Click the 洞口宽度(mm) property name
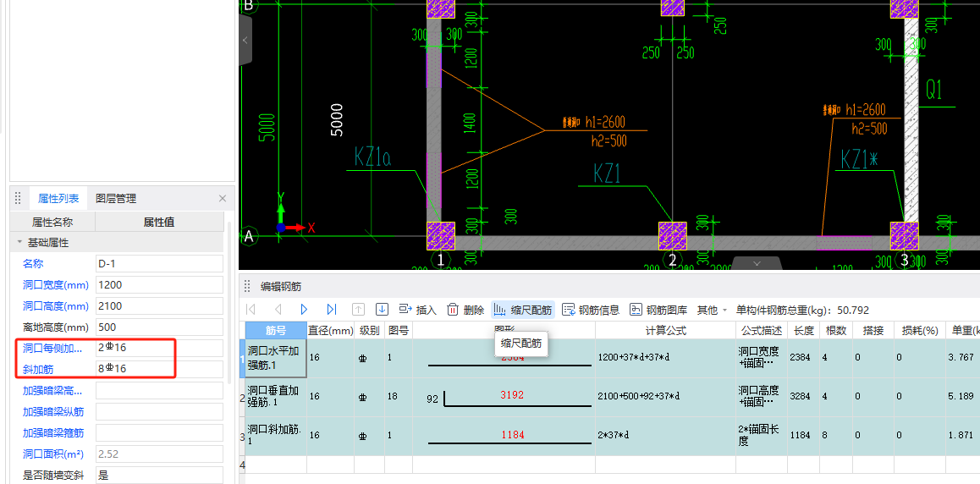 pyautogui.click(x=56, y=285)
